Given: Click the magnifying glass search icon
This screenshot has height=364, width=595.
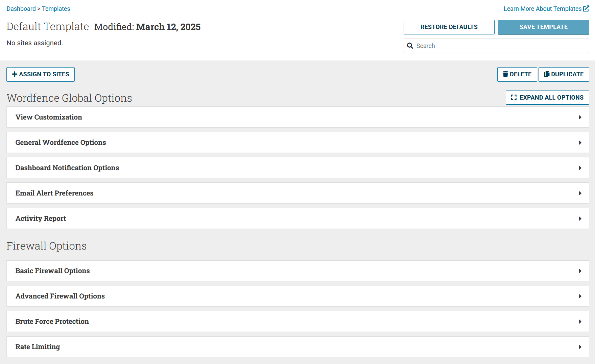Looking at the screenshot, I should (x=410, y=46).
